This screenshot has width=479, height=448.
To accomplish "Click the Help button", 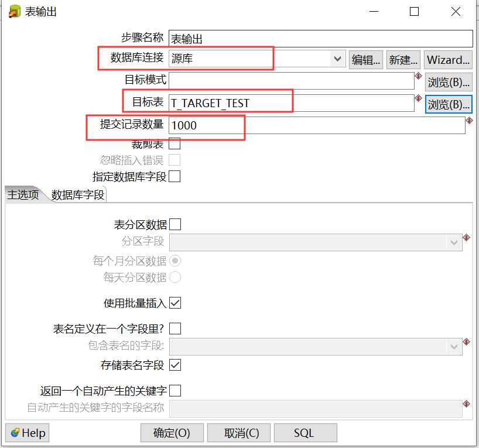I will pyautogui.click(x=27, y=433).
